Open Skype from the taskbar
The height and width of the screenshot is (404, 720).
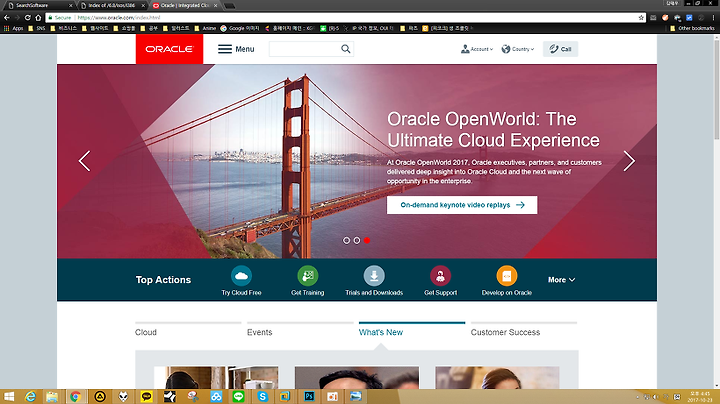click(262, 396)
